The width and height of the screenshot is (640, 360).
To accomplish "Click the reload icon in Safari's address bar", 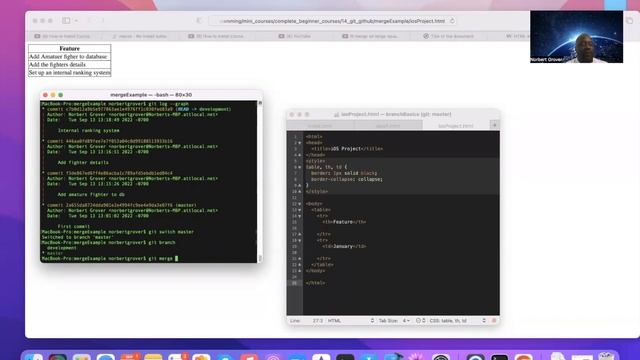I will (452, 21).
